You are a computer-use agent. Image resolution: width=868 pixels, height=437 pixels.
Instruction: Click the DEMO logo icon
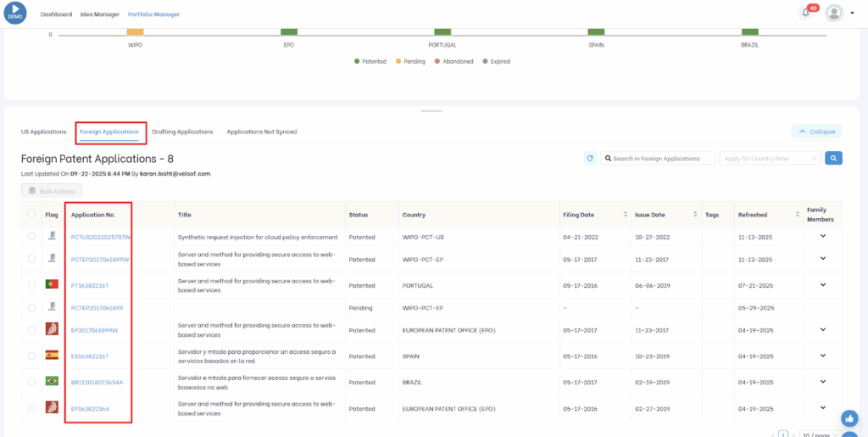tap(15, 13)
